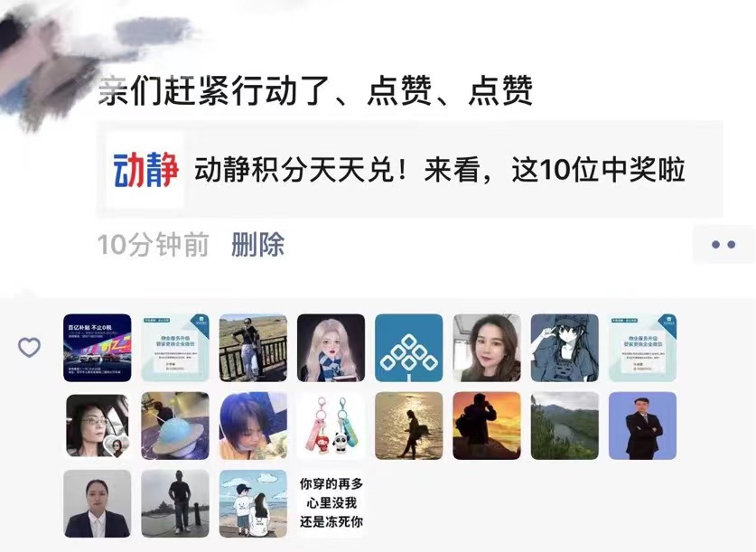This screenshot has height=552, width=756.
Task: Open the 你穿的再多 text avatar
Action: [x=331, y=503]
